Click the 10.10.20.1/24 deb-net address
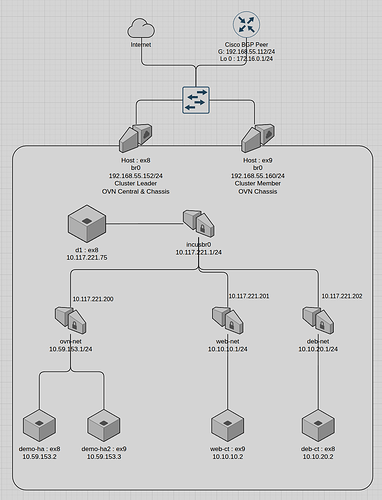 pyautogui.click(x=318, y=349)
